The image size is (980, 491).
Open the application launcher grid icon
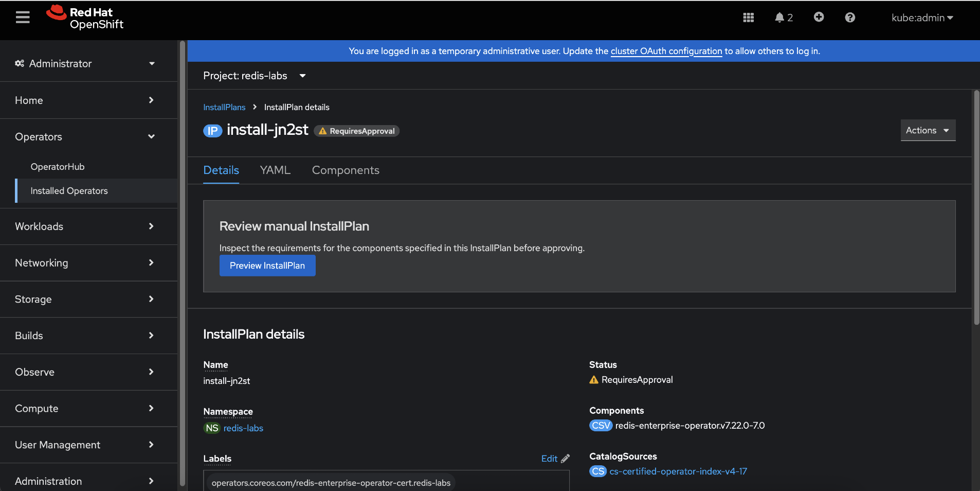click(x=748, y=17)
